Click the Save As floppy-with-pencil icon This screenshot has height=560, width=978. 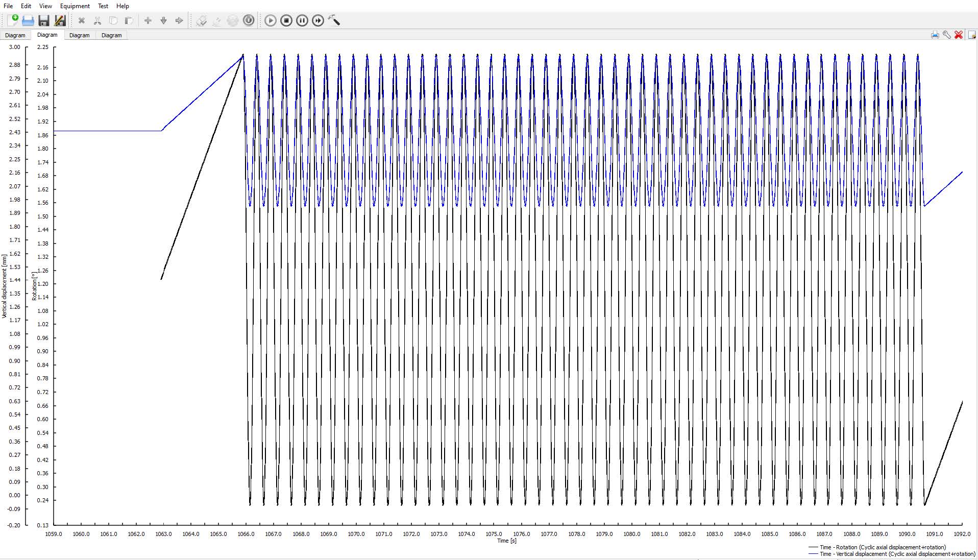click(x=60, y=20)
